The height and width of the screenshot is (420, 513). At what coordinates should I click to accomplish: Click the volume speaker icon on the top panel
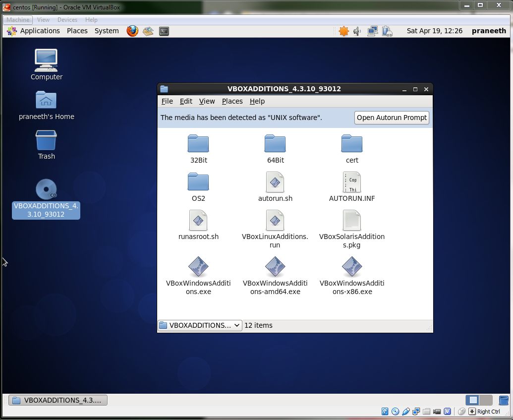(x=358, y=31)
